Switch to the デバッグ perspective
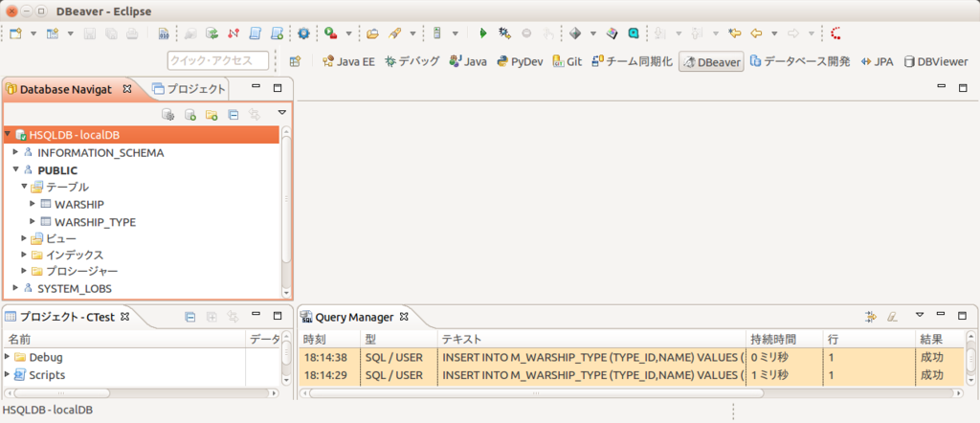Viewport: 980px width, 423px height. 412,61
